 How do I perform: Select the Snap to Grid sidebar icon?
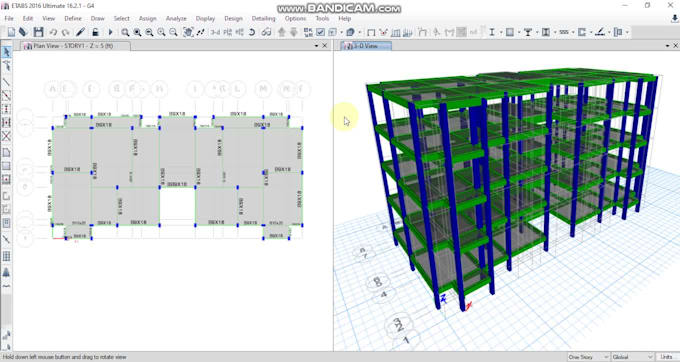click(7, 256)
